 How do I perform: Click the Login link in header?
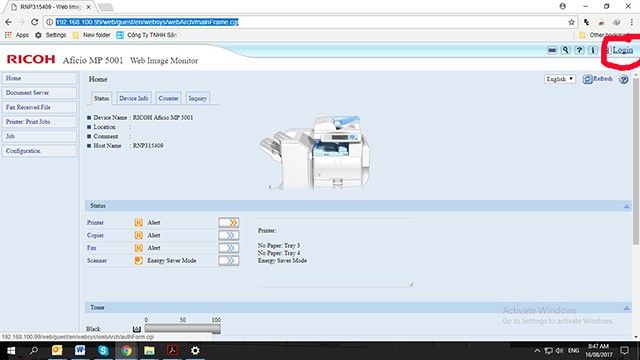pyautogui.click(x=622, y=50)
